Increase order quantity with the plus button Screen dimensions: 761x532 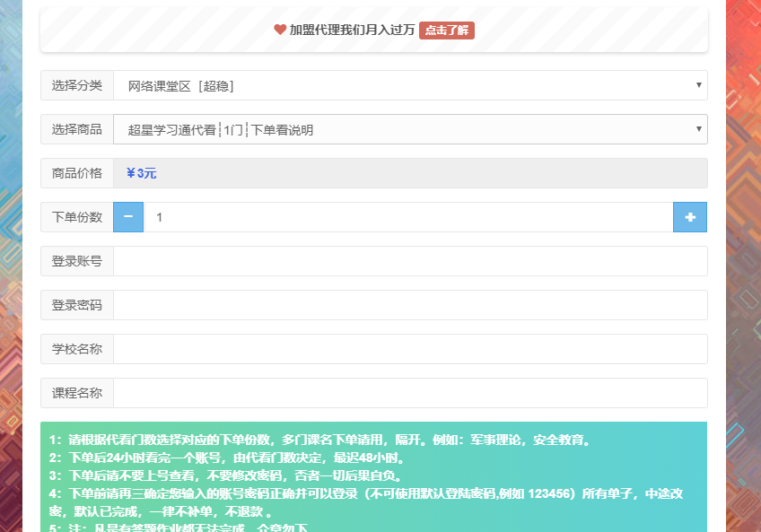[x=690, y=217]
